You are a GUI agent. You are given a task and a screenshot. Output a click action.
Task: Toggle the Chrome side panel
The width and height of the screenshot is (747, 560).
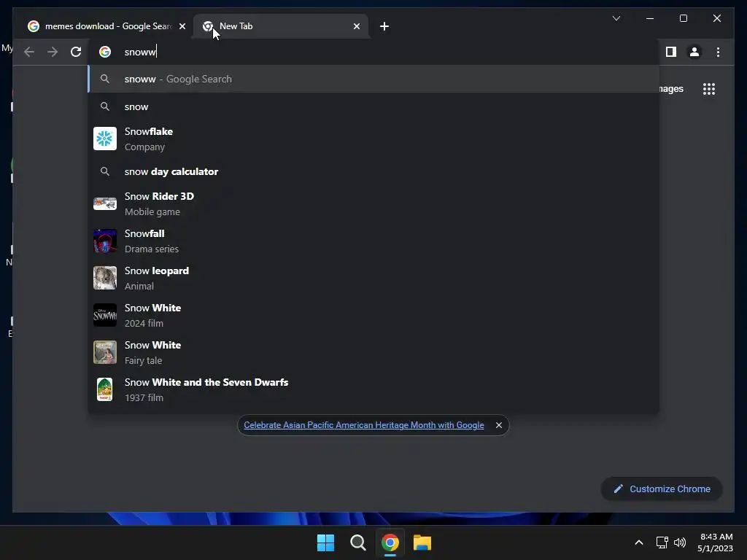coord(671,52)
